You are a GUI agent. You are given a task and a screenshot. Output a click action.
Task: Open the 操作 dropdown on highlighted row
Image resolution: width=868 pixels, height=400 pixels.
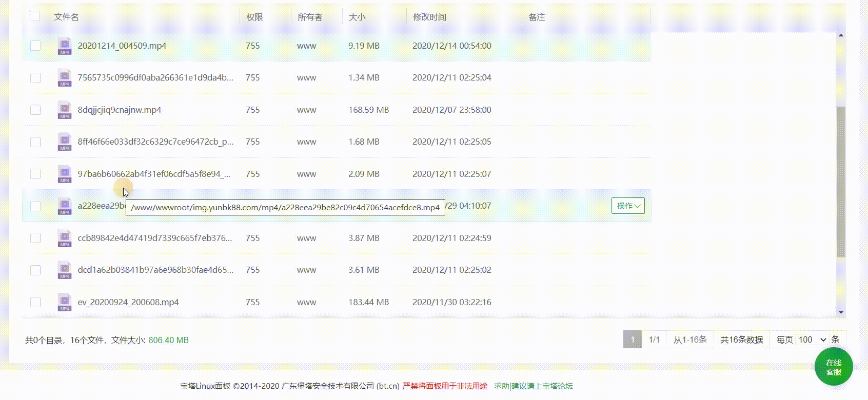click(628, 206)
